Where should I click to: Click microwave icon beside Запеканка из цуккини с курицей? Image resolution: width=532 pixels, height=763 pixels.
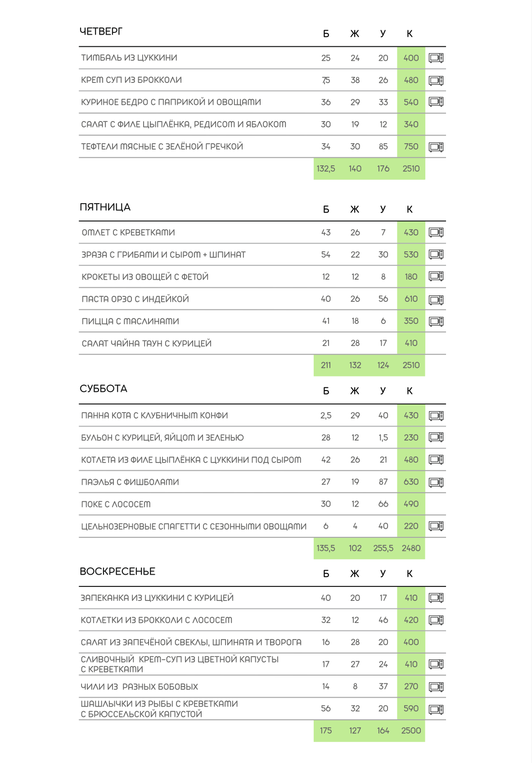click(x=436, y=598)
